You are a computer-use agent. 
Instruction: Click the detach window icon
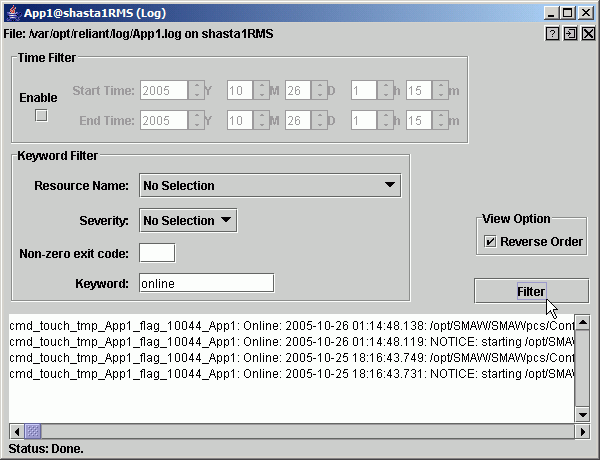[x=570, y=34]
